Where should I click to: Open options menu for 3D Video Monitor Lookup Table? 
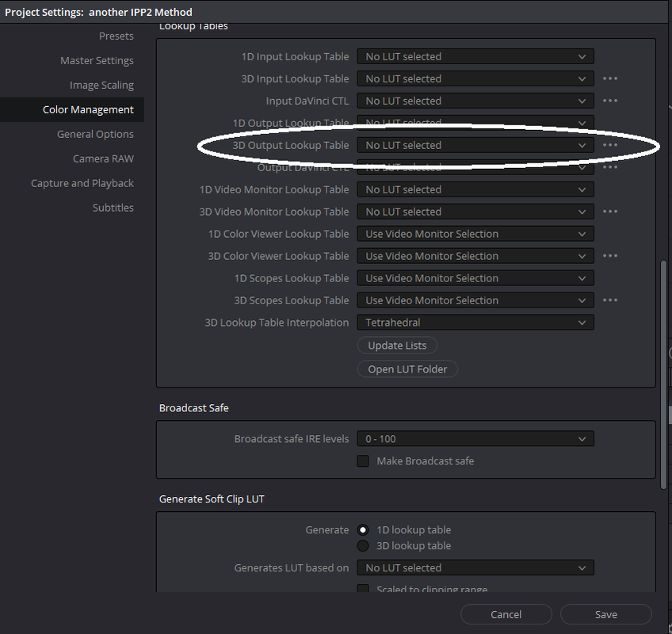click(610, 212)
